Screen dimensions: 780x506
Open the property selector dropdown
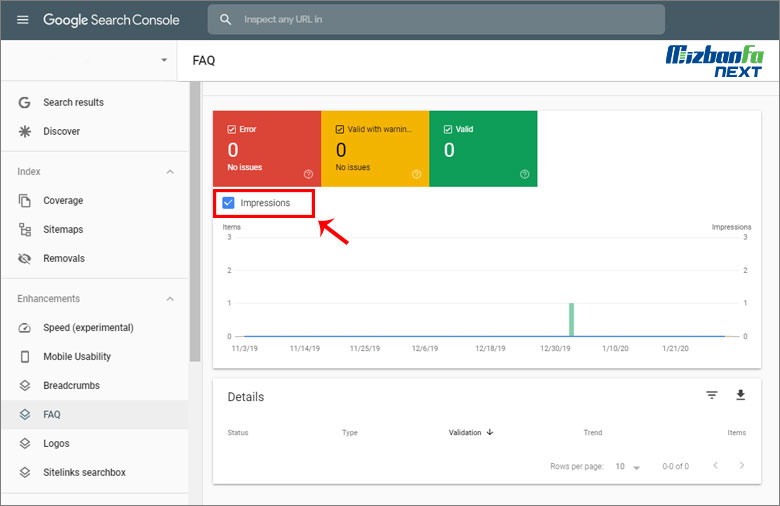tap(164, 60)
